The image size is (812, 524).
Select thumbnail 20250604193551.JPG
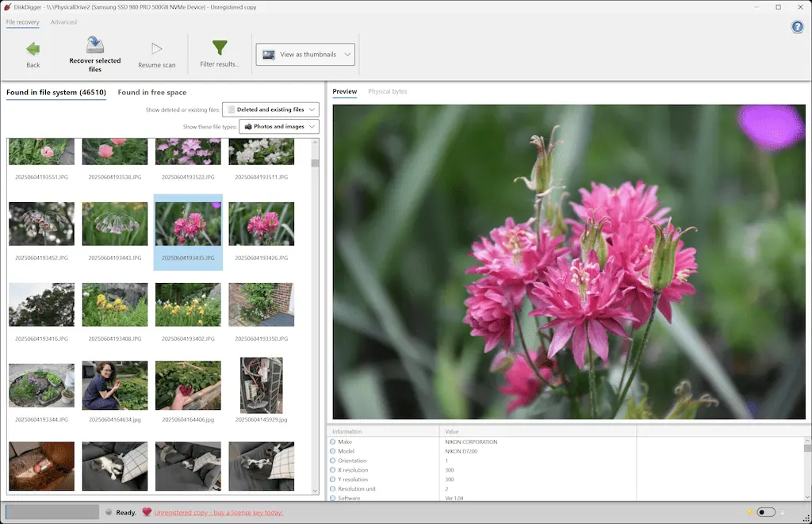[41, 151]
